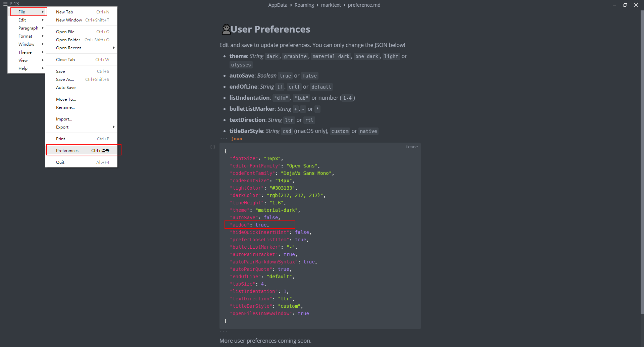Click the Roaming breadcrumb in title
Viewport: 644px width, 347px height.
coord(304,5)
